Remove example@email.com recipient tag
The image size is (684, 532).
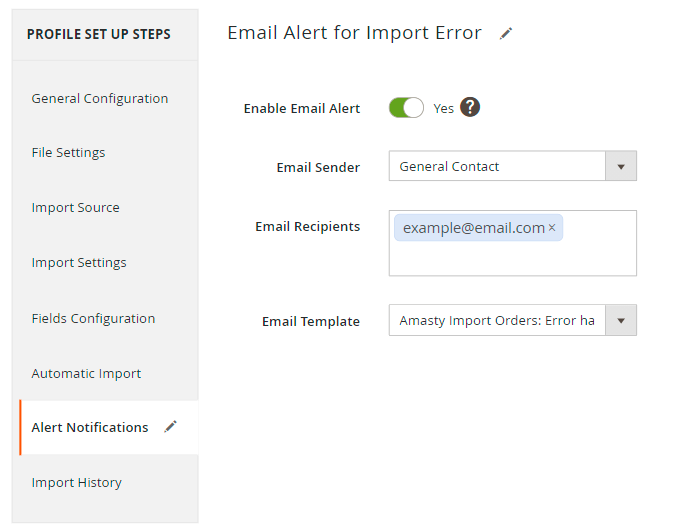[552, 228]
